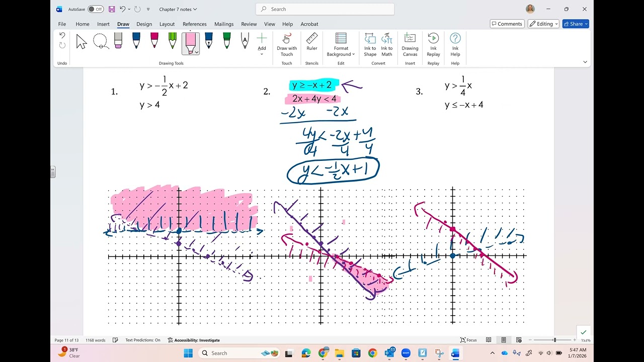Open the Comments pane

pos(507,24)
